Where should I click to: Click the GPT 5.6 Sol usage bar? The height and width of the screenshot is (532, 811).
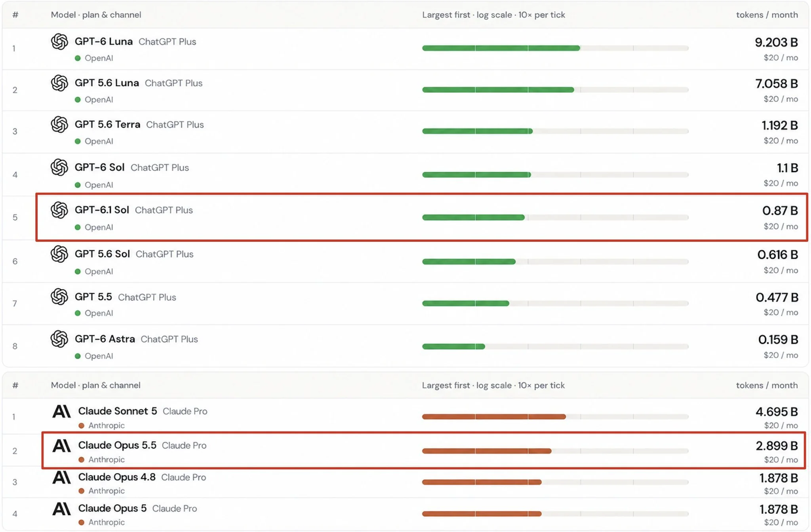pyautogui.click(x=555, y=262)
